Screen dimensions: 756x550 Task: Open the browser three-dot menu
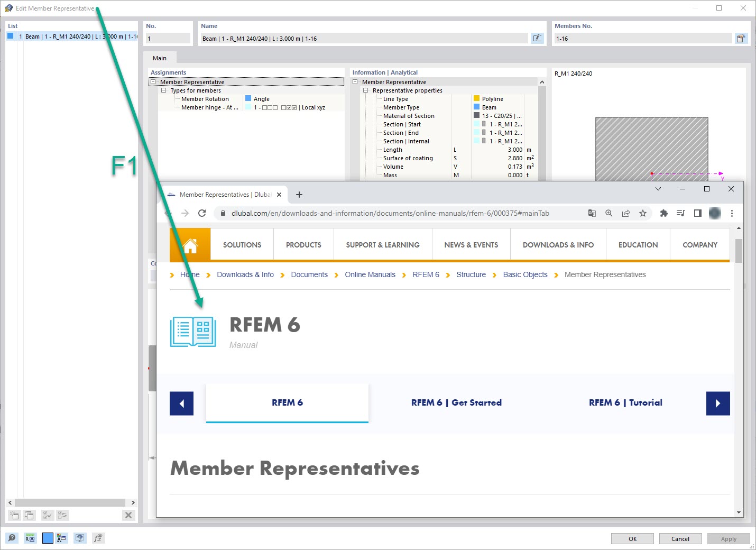coord(732,213)
